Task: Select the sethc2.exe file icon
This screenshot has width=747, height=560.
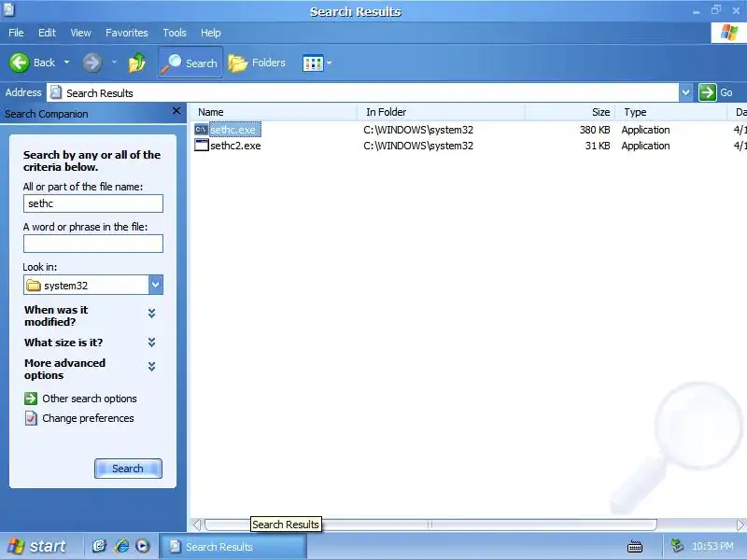Action: [202, 146]
